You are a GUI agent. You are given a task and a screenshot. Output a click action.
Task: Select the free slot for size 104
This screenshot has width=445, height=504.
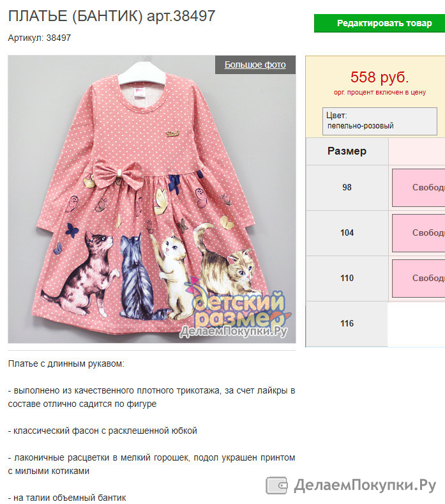click(x=419, y=233)
